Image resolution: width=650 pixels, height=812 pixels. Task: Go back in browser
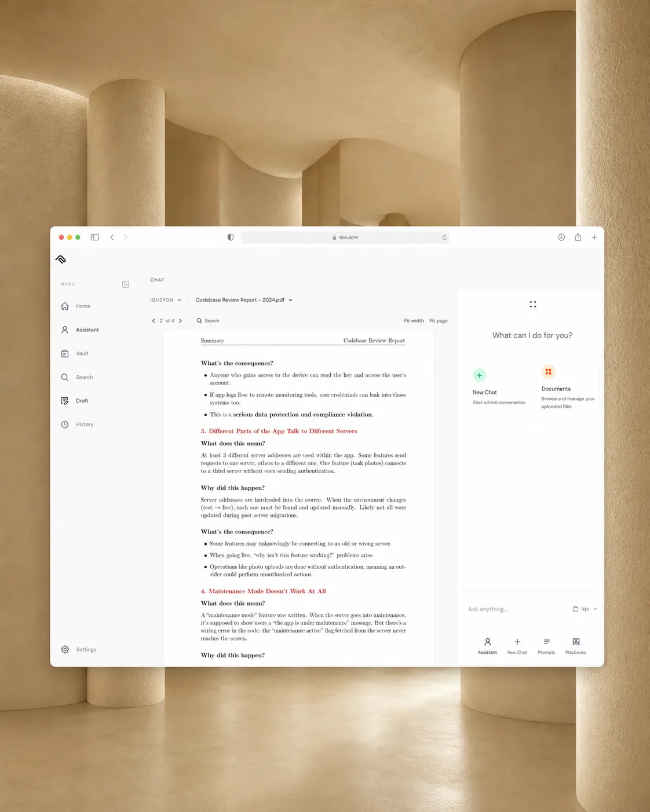point(112,237)
